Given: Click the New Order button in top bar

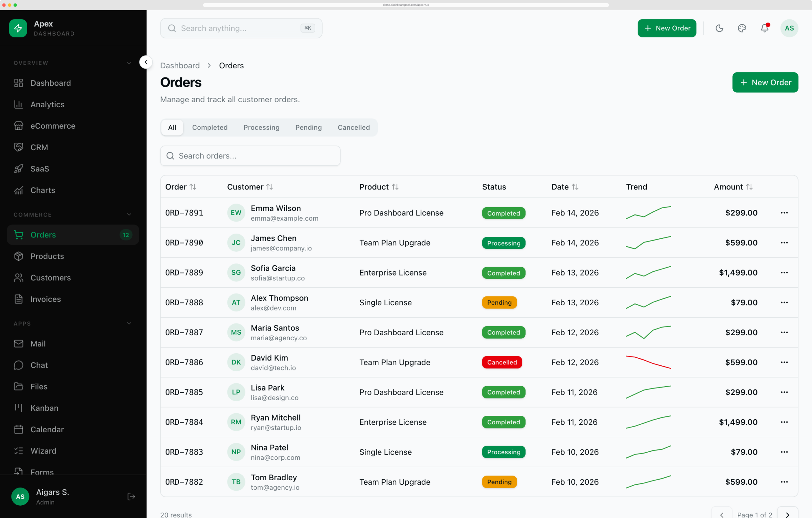Looking at the screenshot, I should 667,28.
